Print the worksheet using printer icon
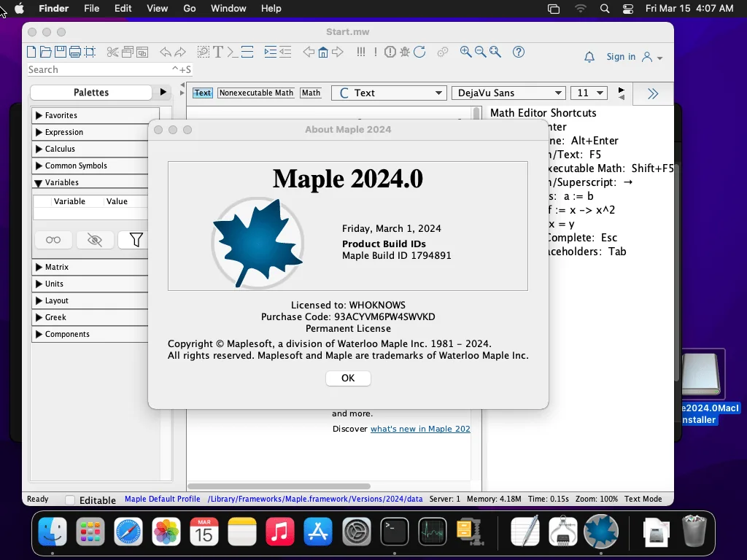 click(75, 52)
